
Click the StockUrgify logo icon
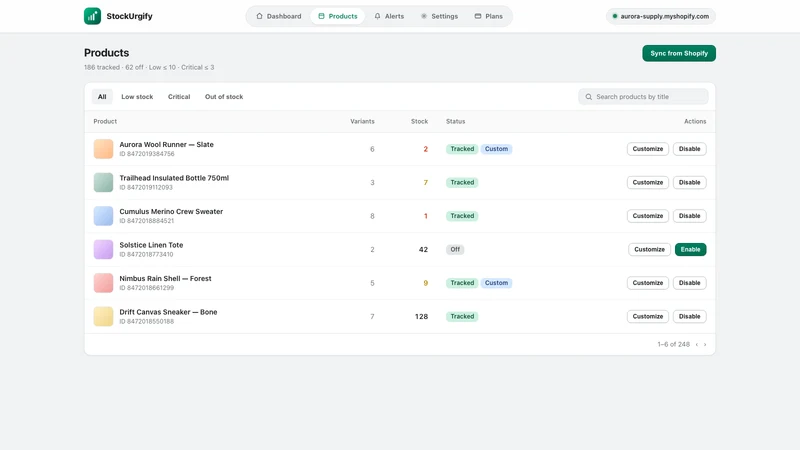[92, 16]
